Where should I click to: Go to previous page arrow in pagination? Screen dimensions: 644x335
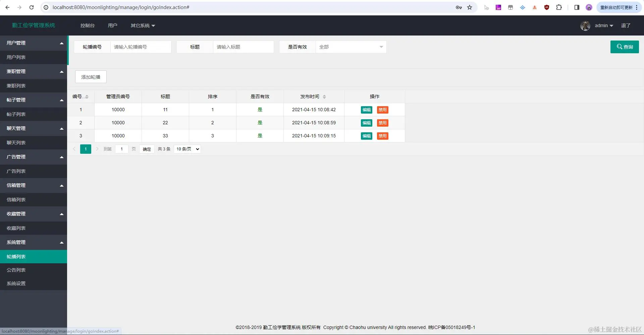click(74, 149)
